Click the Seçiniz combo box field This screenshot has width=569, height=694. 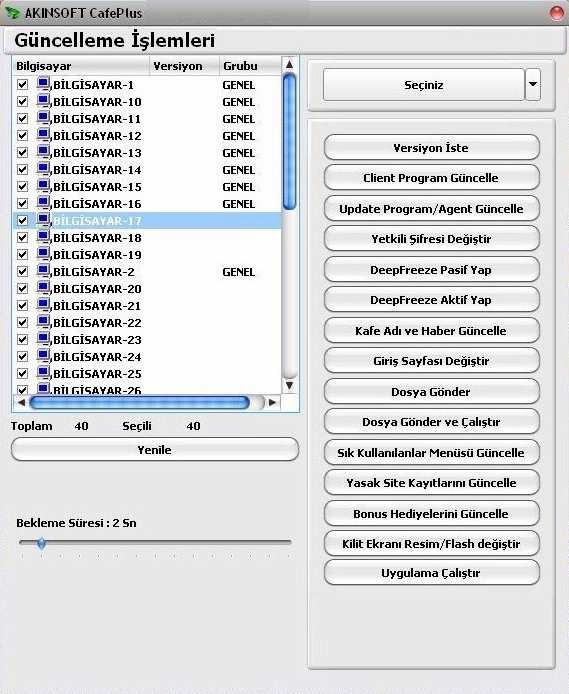(x=423, y=85)
